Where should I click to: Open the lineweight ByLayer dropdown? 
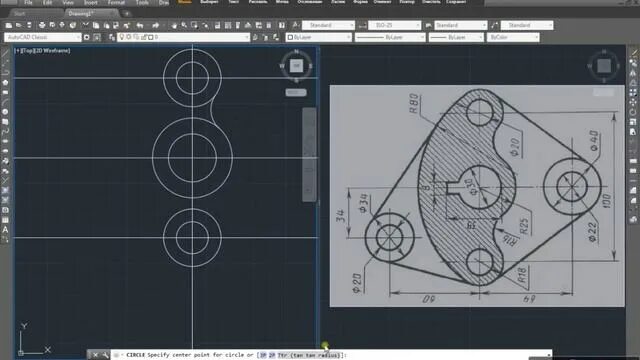click(x=456, y=37)
